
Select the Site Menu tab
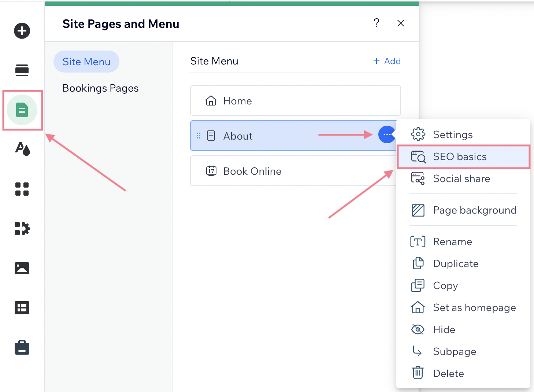click(x=86, y=62)
